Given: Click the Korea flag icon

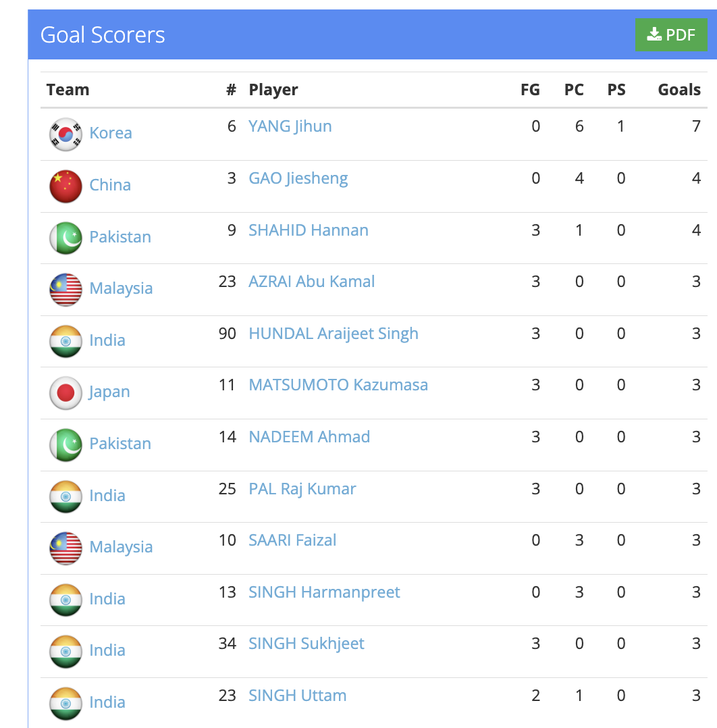Looking at the screenshot, I should [65, 134].
